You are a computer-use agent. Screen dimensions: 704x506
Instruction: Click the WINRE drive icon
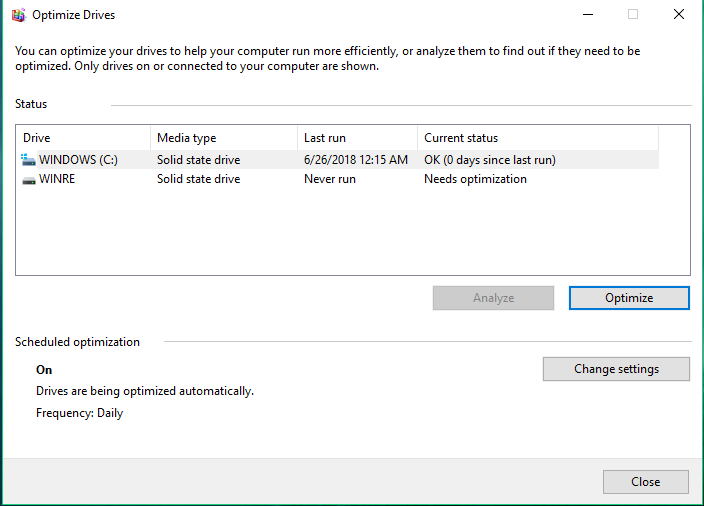click(x=29, y=179)
